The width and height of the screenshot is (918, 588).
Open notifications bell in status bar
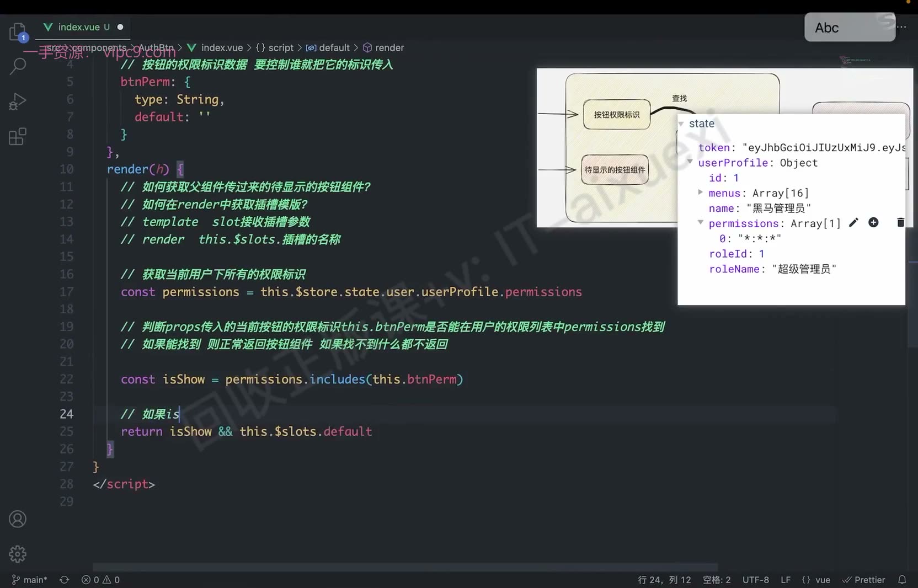902,580
